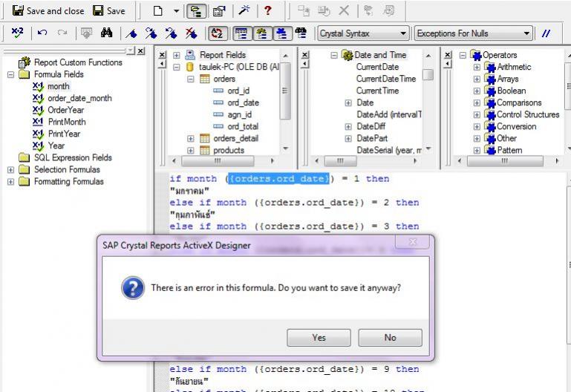Image resolution: width=571 pixels, height=392 pixels.
Task: Click the Browse Data icon
Action: [86, 33]
